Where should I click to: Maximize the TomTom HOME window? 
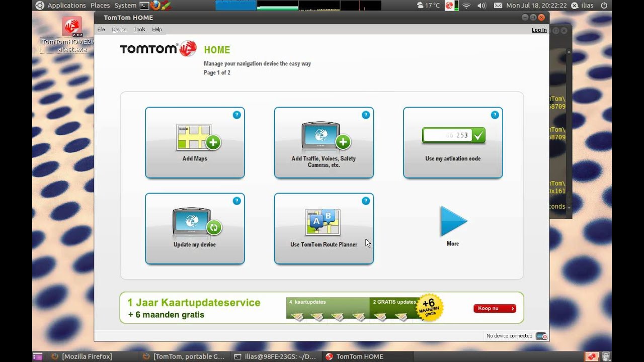tap(533, 17)
